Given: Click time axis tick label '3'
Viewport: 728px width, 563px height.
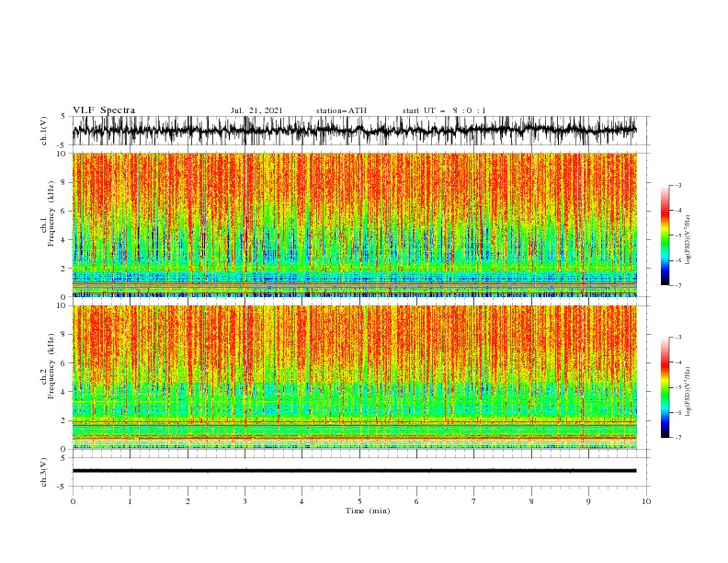Looking at the screenshot, I should click(245, 501).
